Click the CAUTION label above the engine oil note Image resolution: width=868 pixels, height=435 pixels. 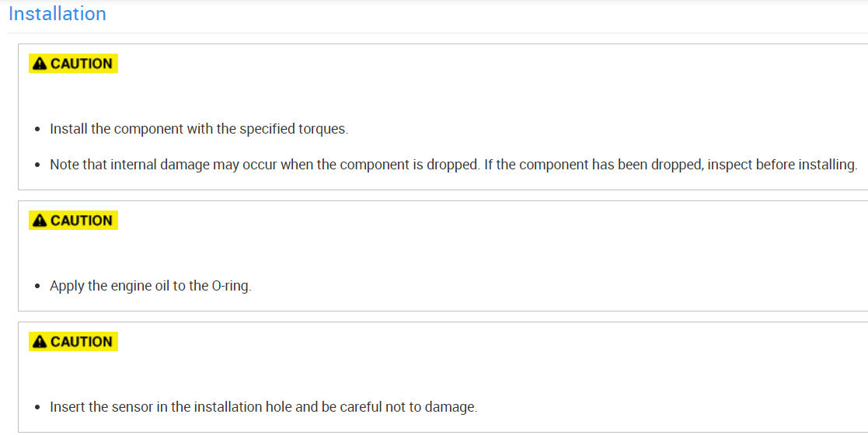[82, 221]
